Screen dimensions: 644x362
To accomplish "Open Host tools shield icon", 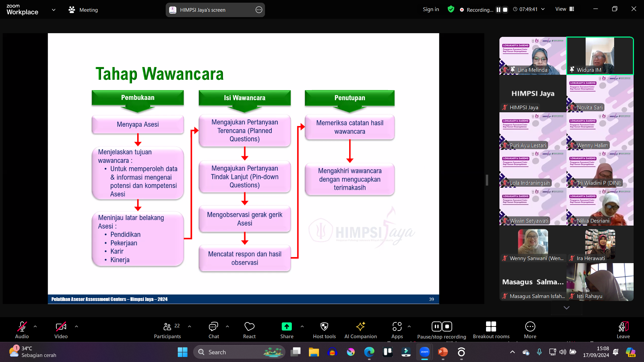I will pos(324,327).
